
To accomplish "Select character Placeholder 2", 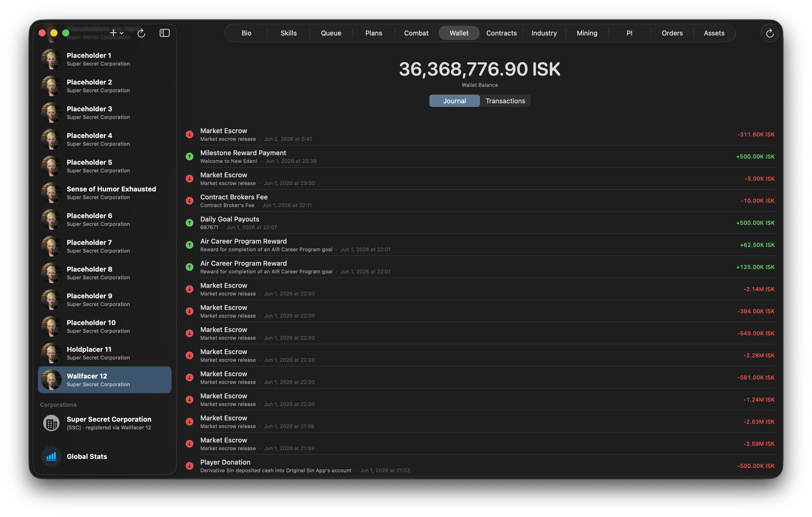I will (105, 86).
